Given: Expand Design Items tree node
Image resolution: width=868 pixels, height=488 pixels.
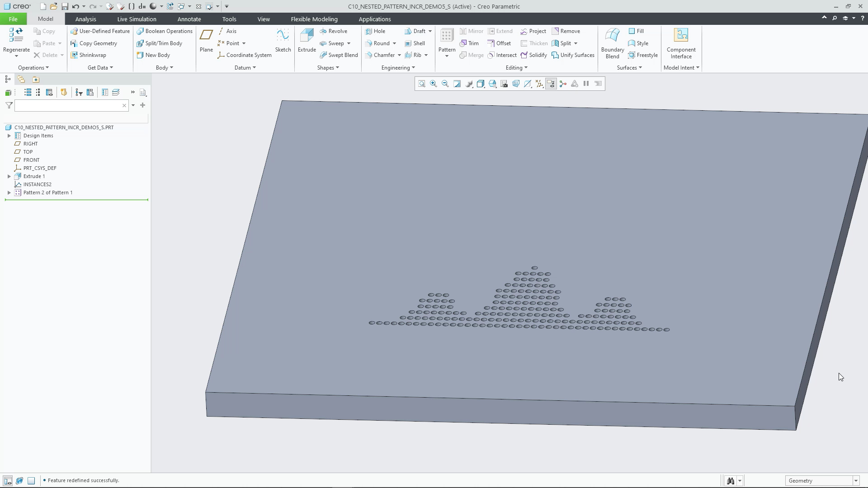Looking at the screenshot, I should [x=9, y=136].
